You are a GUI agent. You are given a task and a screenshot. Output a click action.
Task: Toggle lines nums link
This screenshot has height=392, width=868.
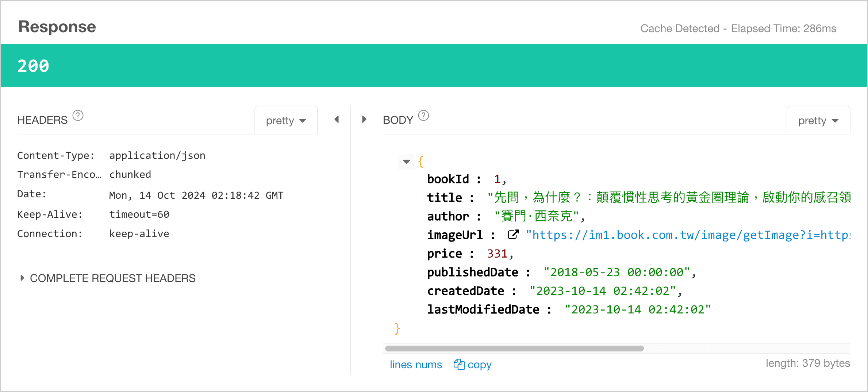(416, 365)
